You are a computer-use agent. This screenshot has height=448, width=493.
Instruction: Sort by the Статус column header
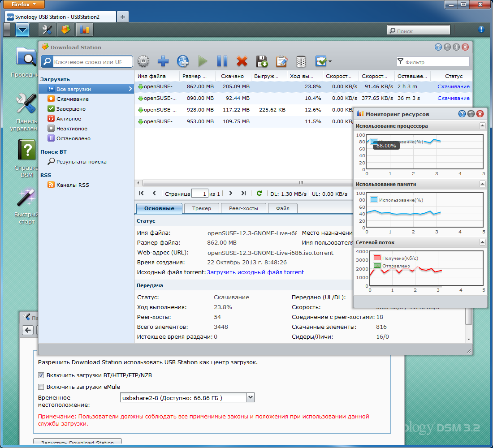(x=451, y=76)
